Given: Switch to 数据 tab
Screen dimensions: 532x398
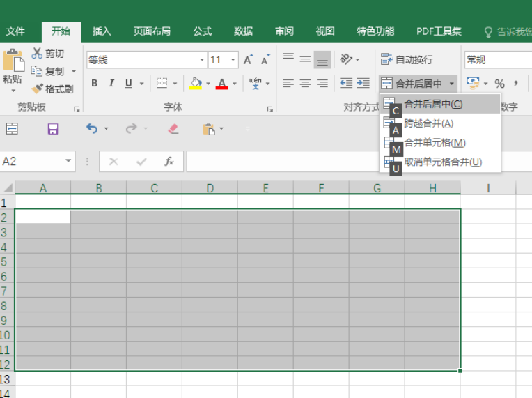Looking at the screenshot, I should click(243, 31).
